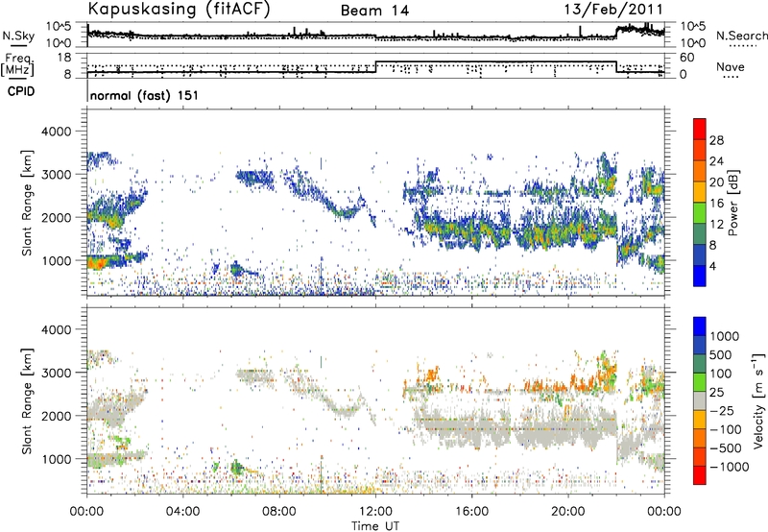The height and width of the screenshot is (532, 768).
Task: Click the velocity panel 'Slant Range [km]' label
Action: (28, 401)
